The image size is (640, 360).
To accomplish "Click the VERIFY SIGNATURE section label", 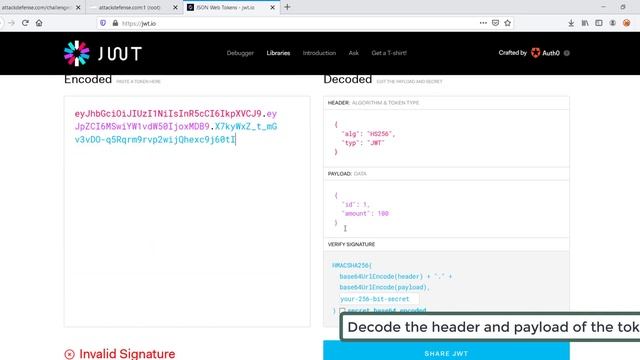I will tap(351, 244).
